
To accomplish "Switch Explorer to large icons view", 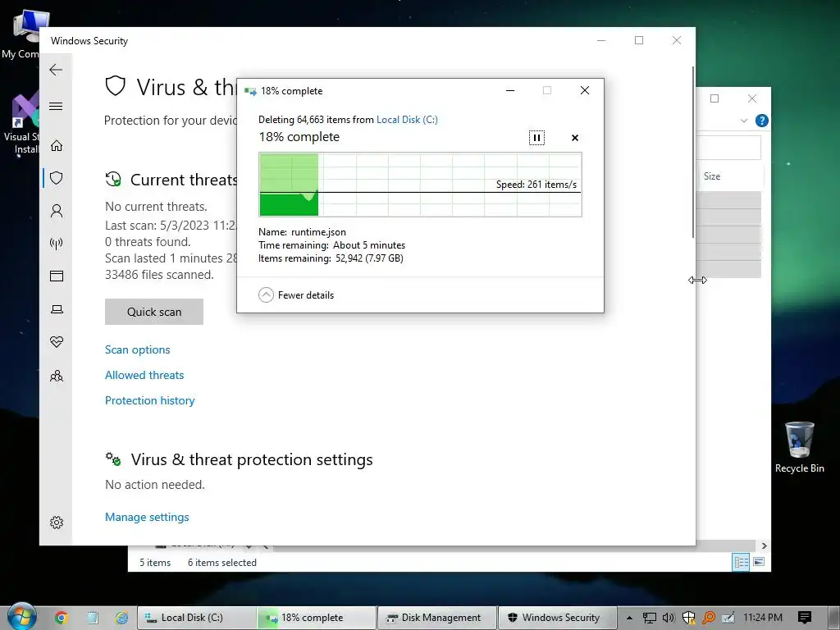I will click(x=759, y=562).
